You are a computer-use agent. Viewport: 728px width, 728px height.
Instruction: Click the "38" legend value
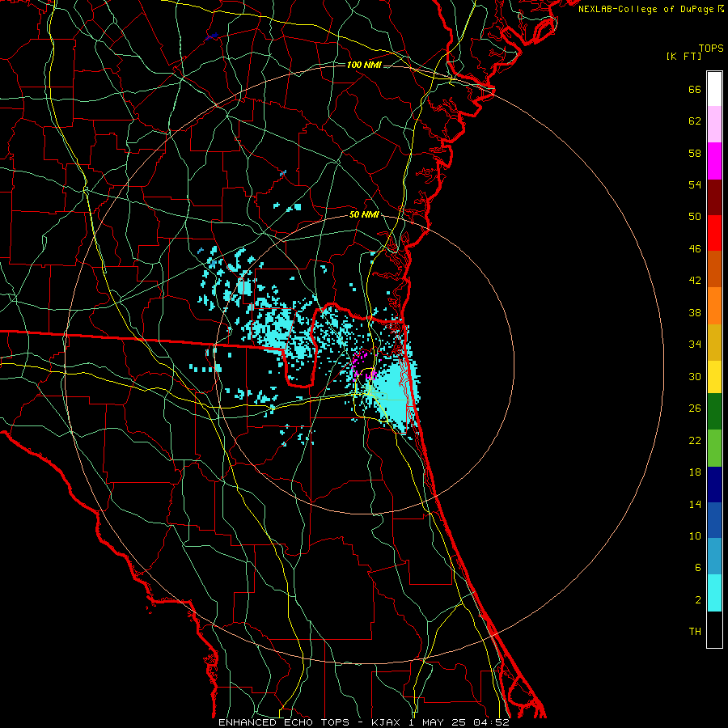[x=695, y=313]
